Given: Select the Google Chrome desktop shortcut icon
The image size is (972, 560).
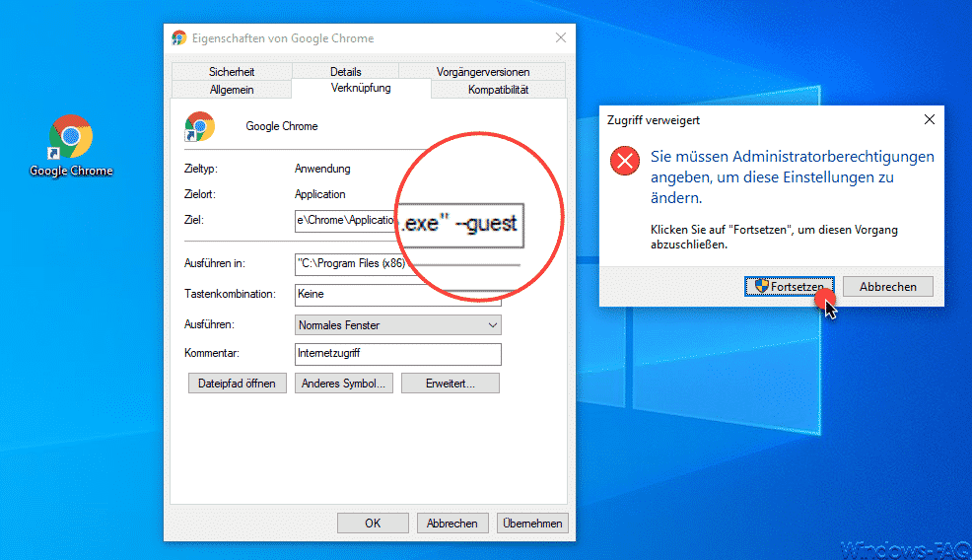Looking at the screenshot, I should [71, 145].
